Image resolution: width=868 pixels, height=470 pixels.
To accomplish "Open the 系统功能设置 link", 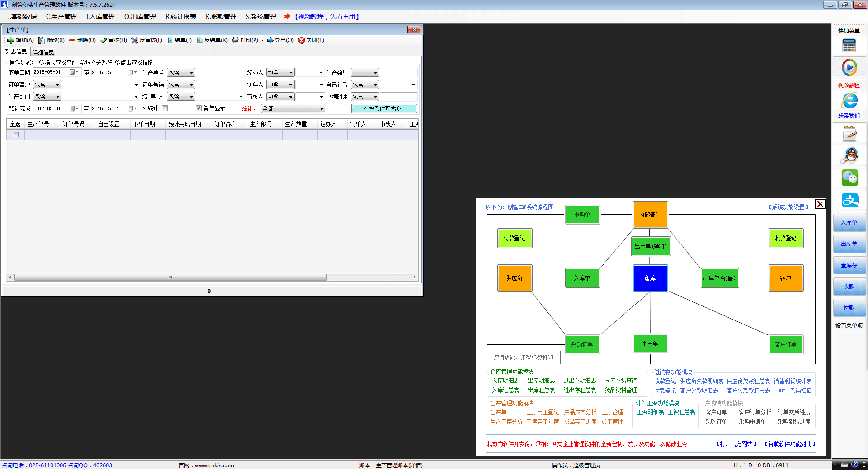I will pos(788,207).
